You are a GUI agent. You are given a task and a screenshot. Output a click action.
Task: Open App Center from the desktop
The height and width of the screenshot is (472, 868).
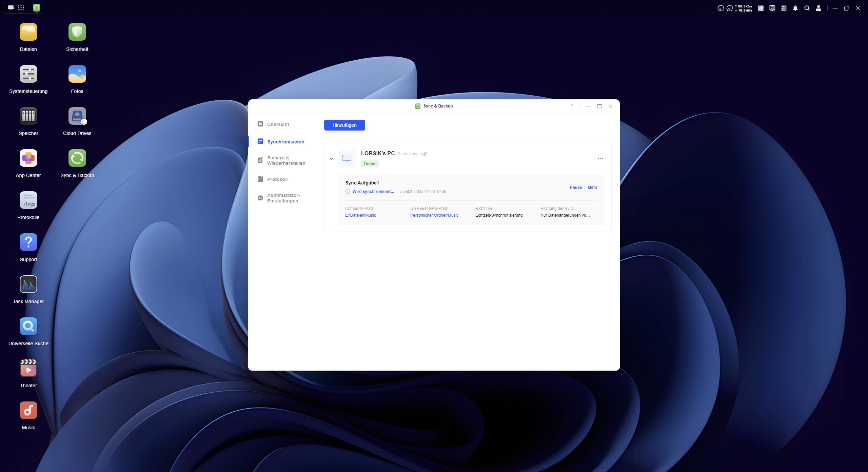(28, 158)
